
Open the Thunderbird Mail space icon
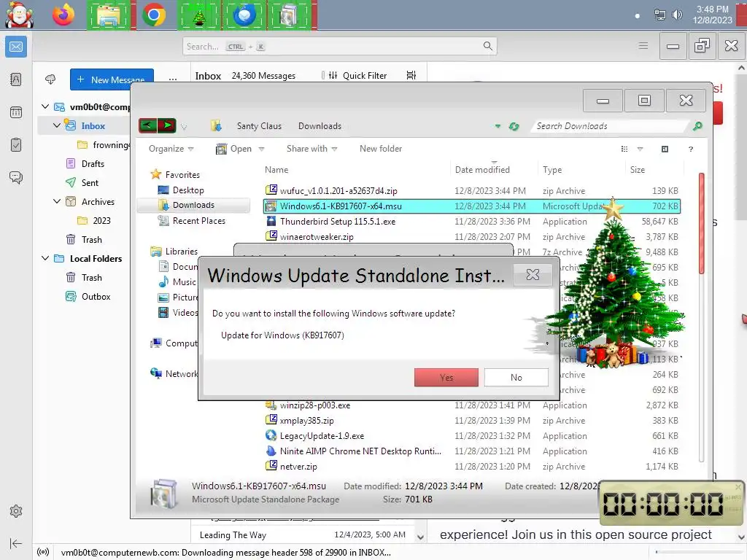click(x=16, y=47)
